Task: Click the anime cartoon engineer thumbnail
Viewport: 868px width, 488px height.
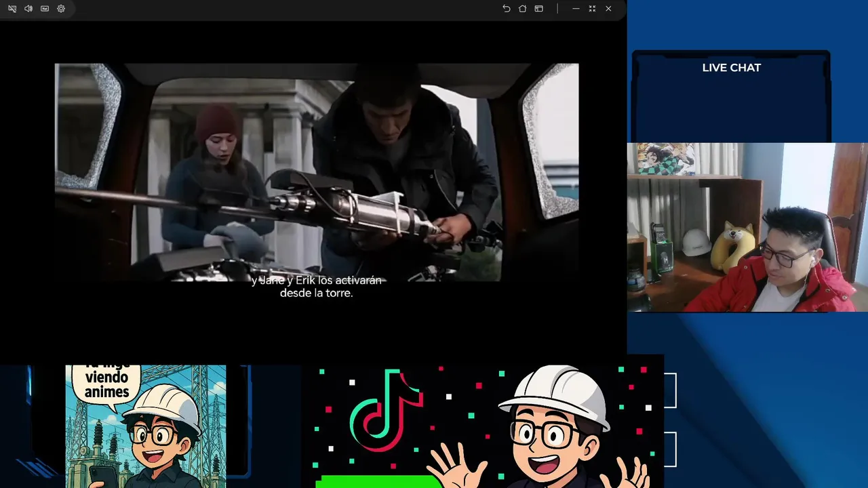Action: 146,426
